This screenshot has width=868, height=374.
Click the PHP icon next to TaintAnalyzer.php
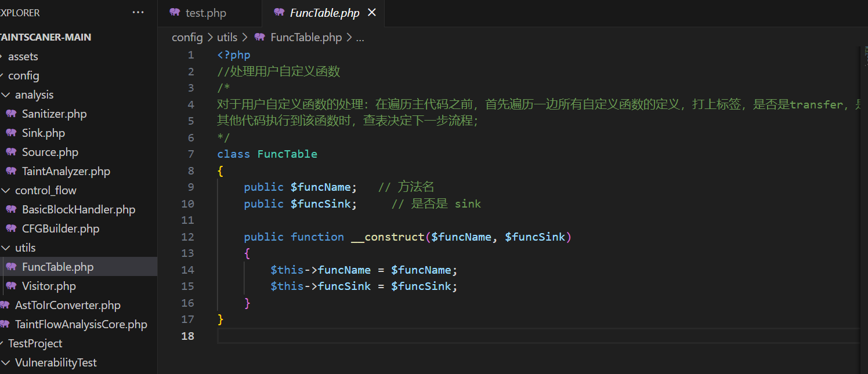[x=11, y=171]
